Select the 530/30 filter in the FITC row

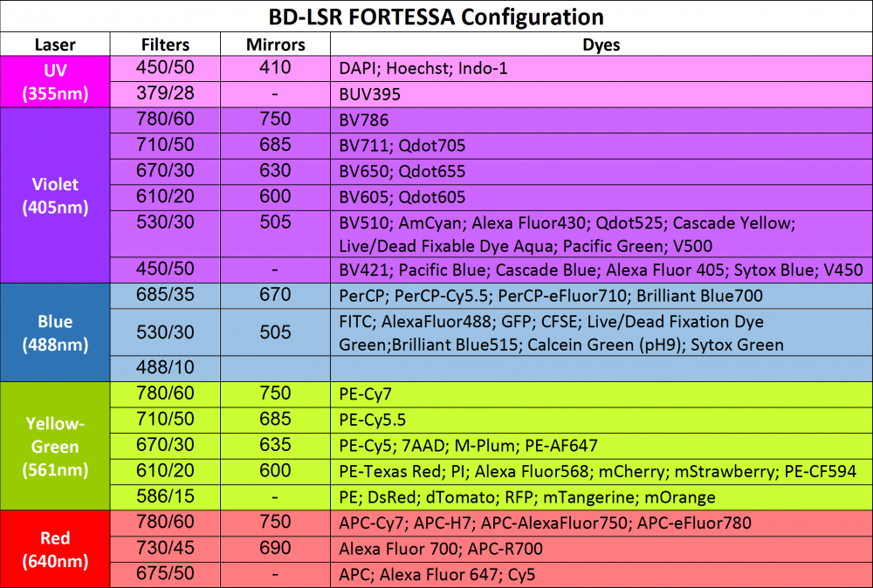click(x=165, y=332)
